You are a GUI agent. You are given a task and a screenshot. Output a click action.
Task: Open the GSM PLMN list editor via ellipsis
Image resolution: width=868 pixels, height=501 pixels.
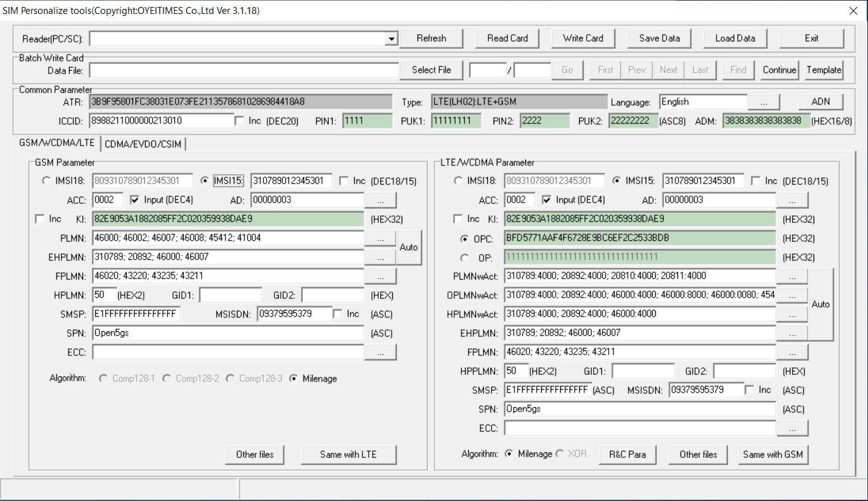(380, 238)
